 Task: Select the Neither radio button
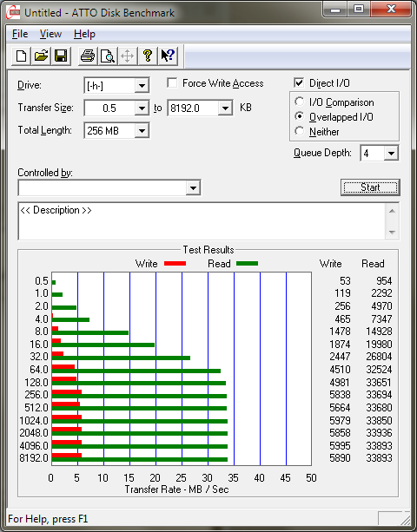tap(300, 131)
